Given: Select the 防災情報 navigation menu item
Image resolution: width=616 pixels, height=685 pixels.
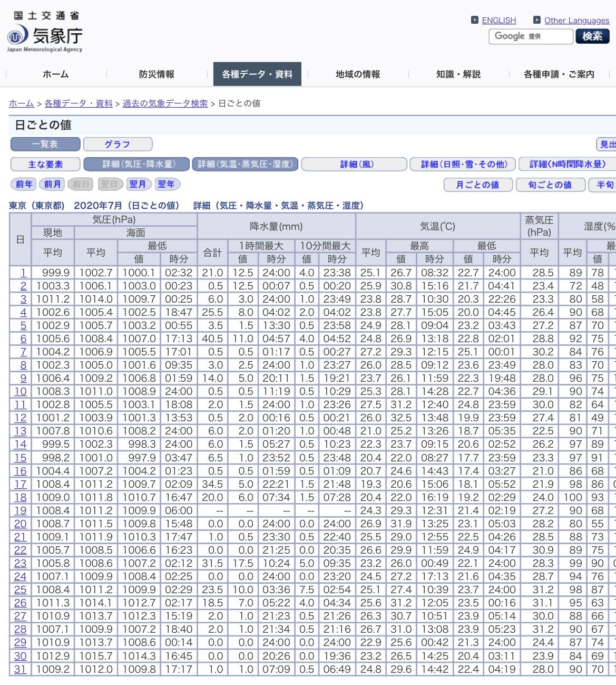Looking at the screenshot, I should coord(157,74).
